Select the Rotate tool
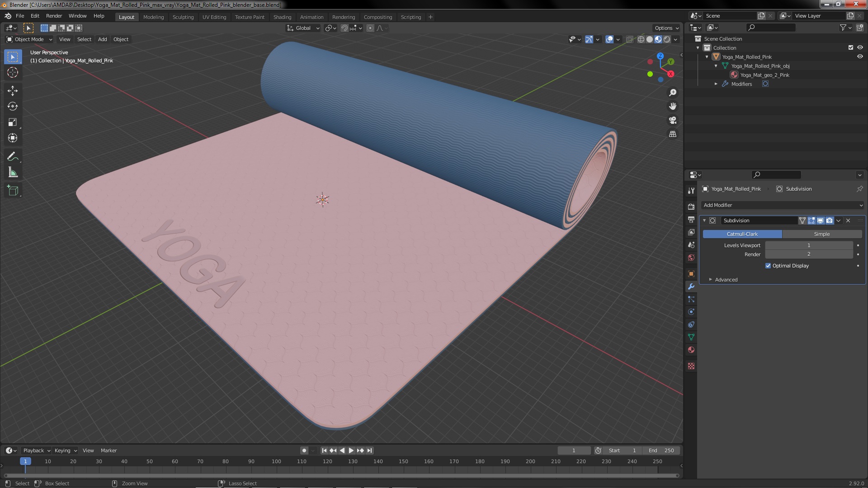Viewport: 868px width, 488px height. point(13,106)
